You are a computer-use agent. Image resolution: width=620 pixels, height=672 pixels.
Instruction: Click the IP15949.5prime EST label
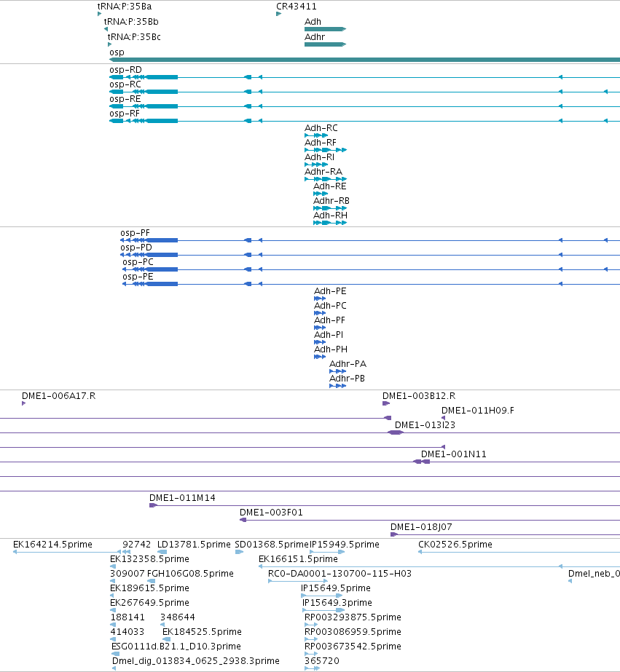[345, 545]
